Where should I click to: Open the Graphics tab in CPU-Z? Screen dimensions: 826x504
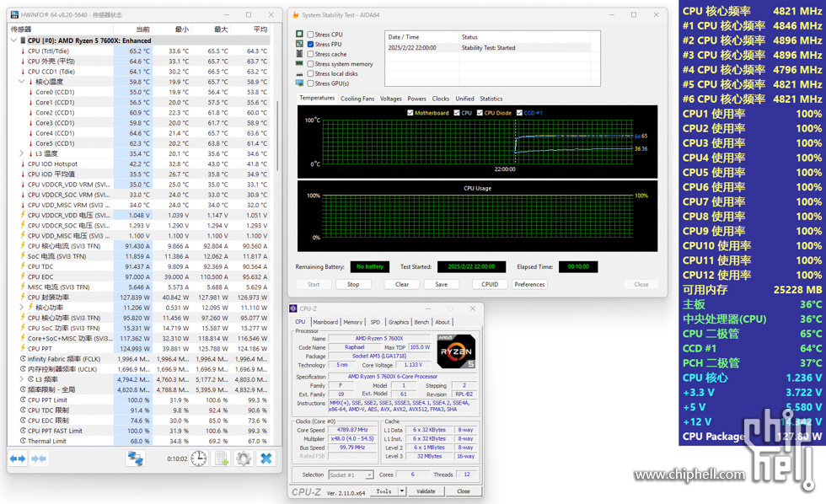point(398,322)
